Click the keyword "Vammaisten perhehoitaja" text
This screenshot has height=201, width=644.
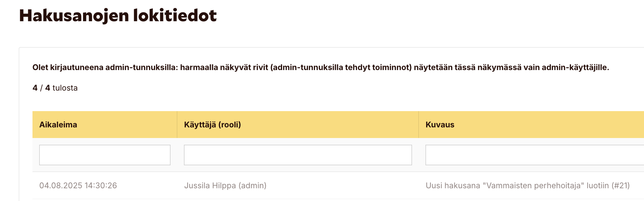[x=533, y=185]
